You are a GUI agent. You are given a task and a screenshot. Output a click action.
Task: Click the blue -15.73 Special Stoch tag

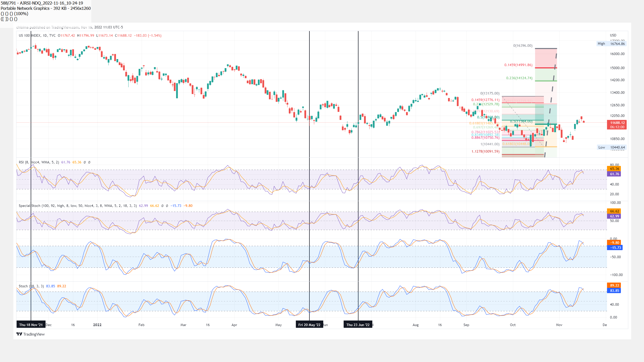[x=614, y=248]
